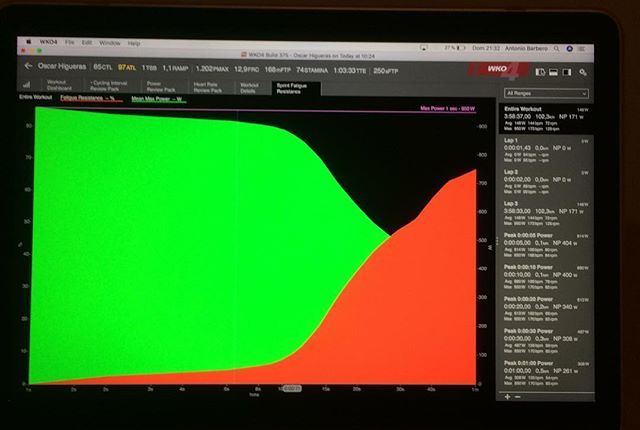
Task: Click the time cursor marker on the x-axis
Action: (291, 389)
